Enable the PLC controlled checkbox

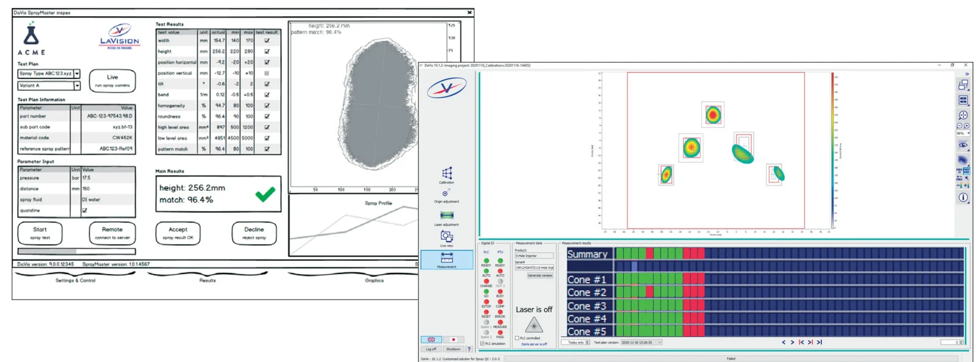click(517, 338)
